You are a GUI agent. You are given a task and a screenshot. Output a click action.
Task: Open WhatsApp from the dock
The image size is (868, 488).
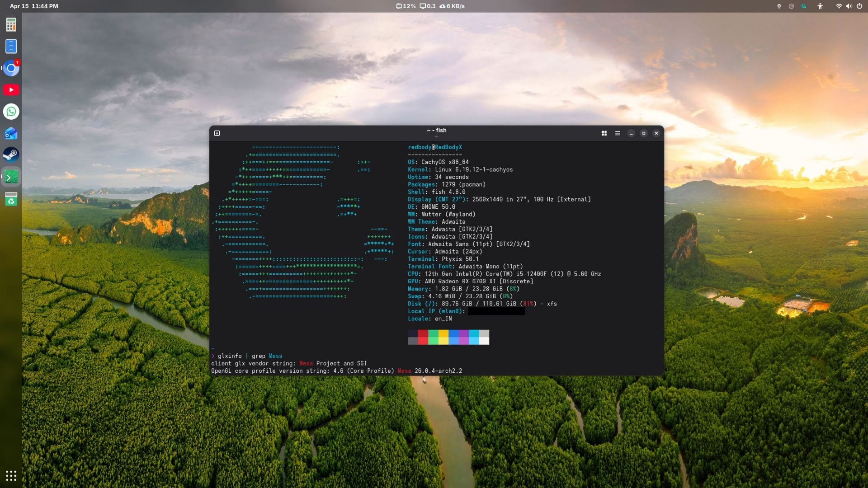click(11, 112)
